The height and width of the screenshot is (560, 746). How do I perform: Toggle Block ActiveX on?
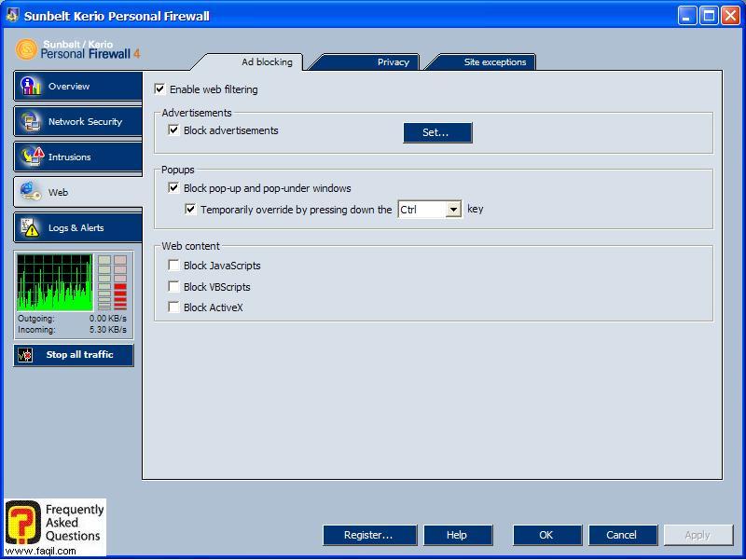tap(172, 307)
